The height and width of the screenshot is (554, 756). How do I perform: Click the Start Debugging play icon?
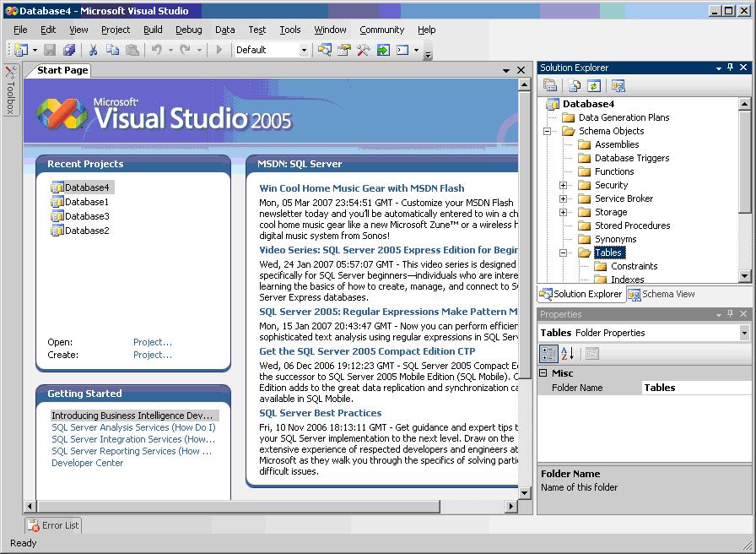pos(219,50)
